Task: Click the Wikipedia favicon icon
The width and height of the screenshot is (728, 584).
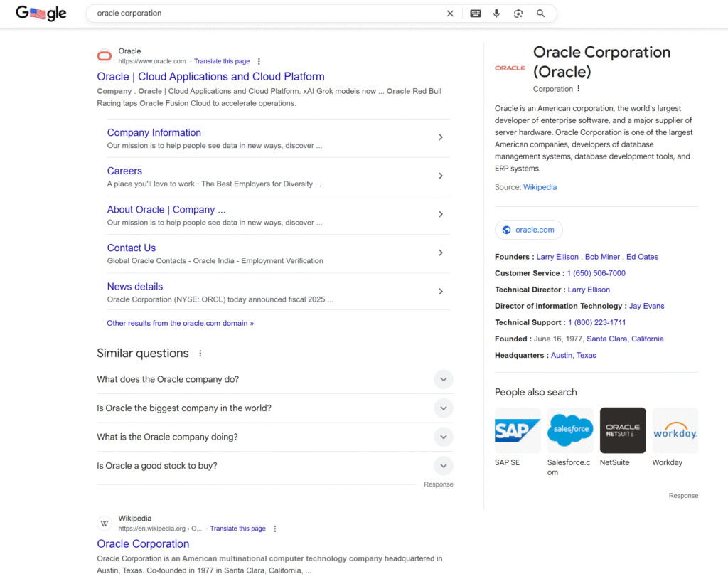Action: click(x=105, y=524)
